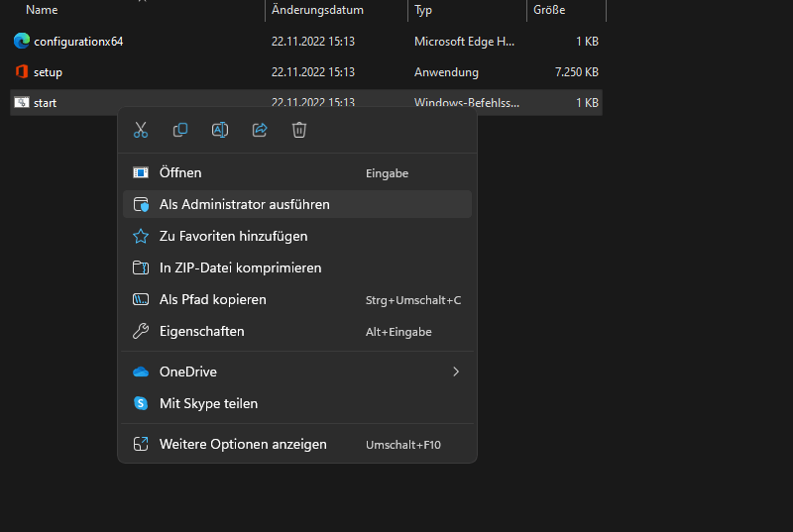
Task: Choose Als Pfad kopieren
Action: (212, 299)
